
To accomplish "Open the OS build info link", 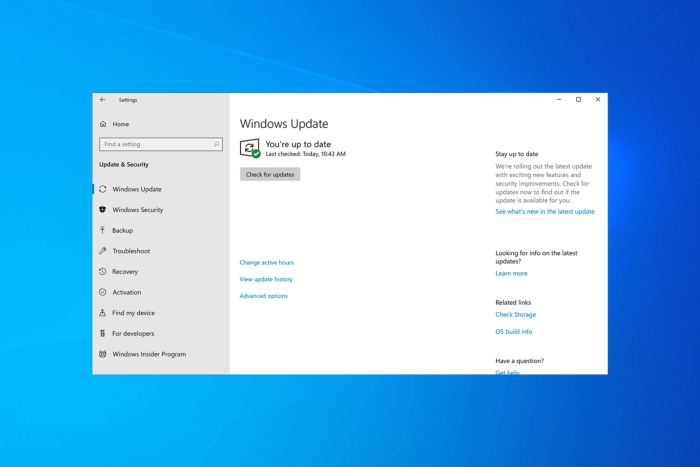I will point(514,331).
